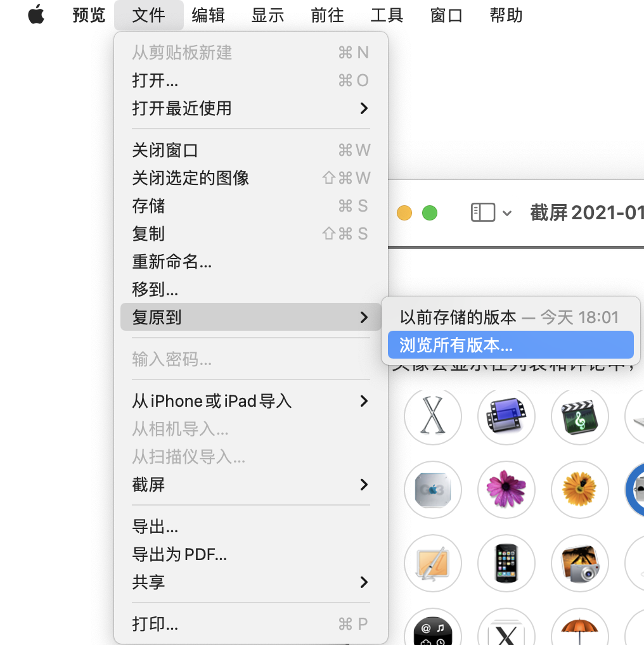The height and width of the screenshot is (645, 644).
Task: Select the purple flower avatar
Action: [x=506, y=490]
